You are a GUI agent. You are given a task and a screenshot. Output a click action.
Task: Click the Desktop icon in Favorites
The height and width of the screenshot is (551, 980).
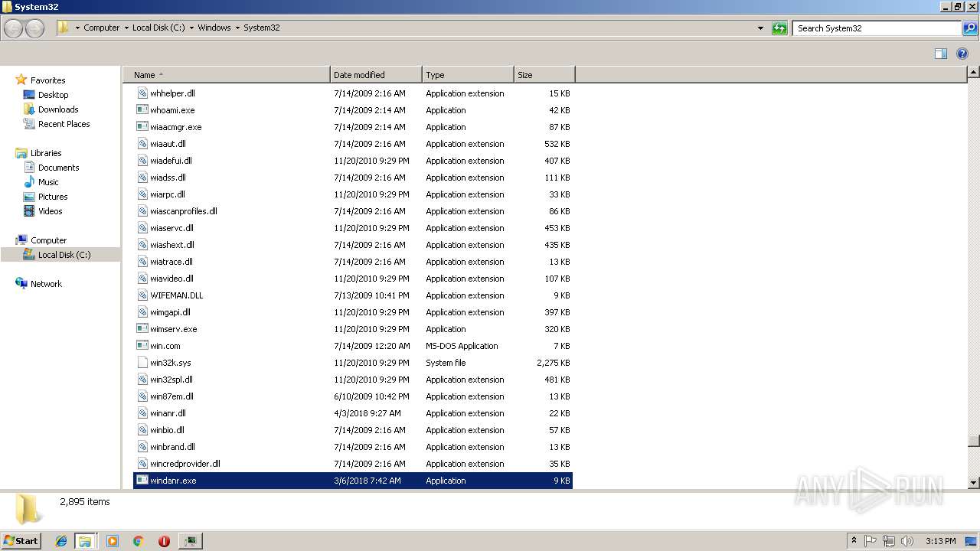[x=29, y=95]
